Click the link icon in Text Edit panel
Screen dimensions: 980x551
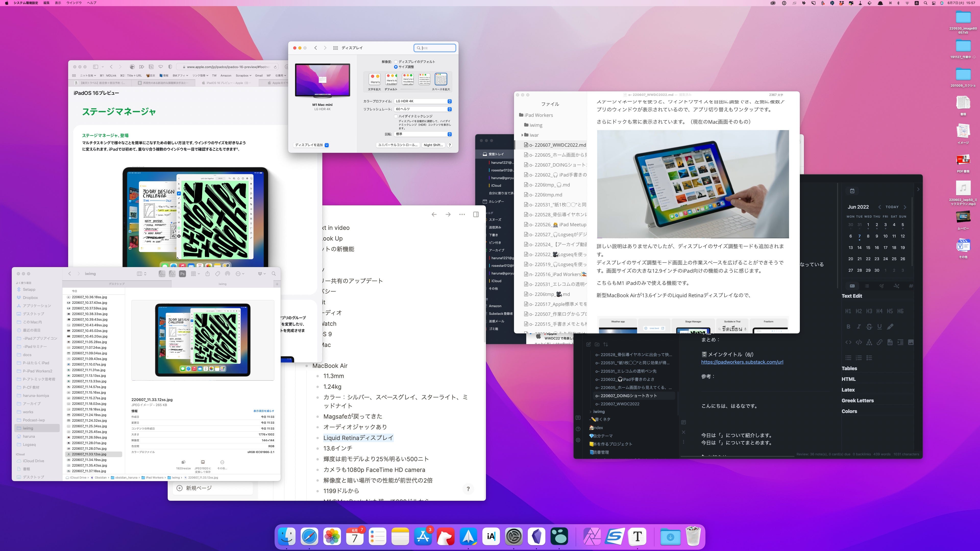(x=879, y=342)
